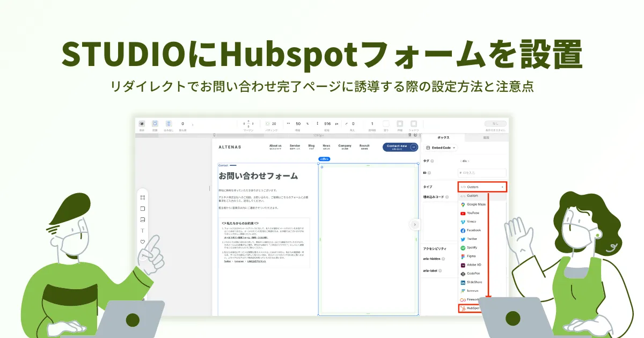Open the タイプ Custom dropdown
The width and height of the screenshot is (644, 338).
click(x=482, y=187)
